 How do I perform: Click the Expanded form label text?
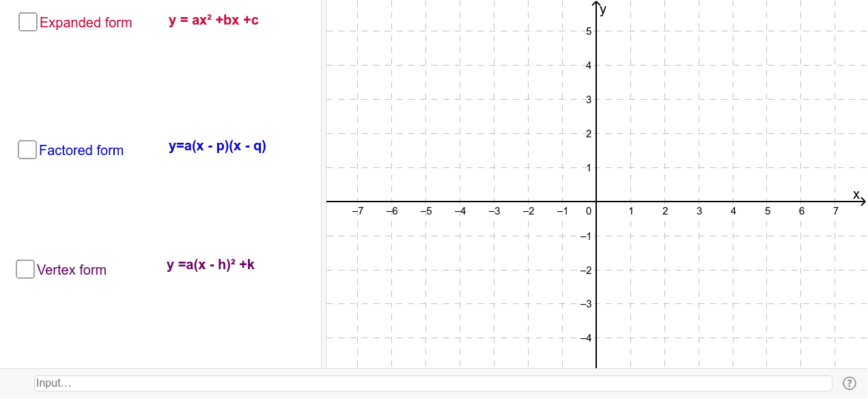86,23
